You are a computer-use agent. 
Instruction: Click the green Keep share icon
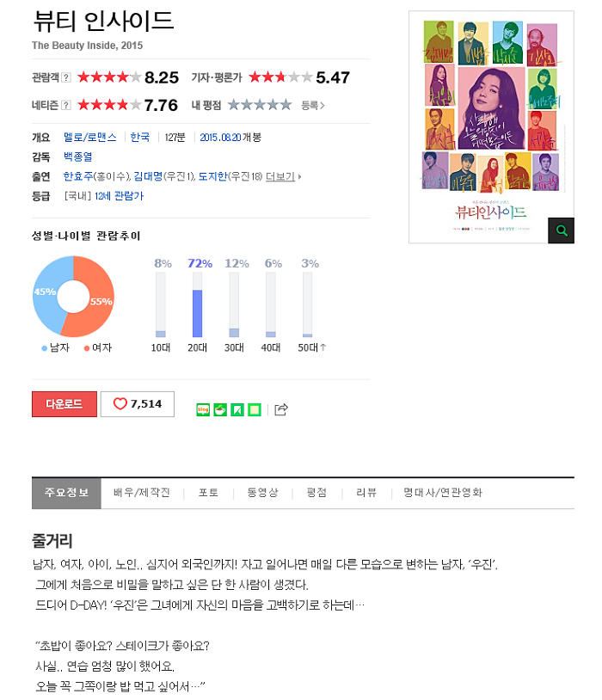[x=237, y=409]
